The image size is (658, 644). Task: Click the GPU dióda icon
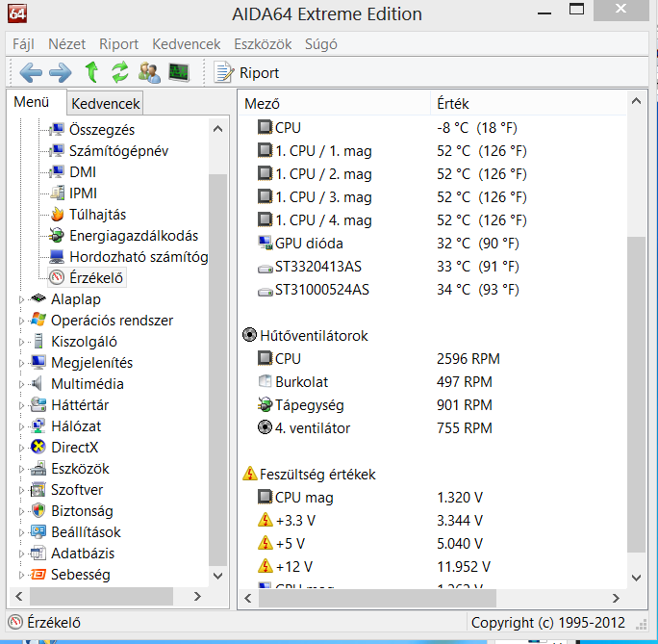point(265,244)
